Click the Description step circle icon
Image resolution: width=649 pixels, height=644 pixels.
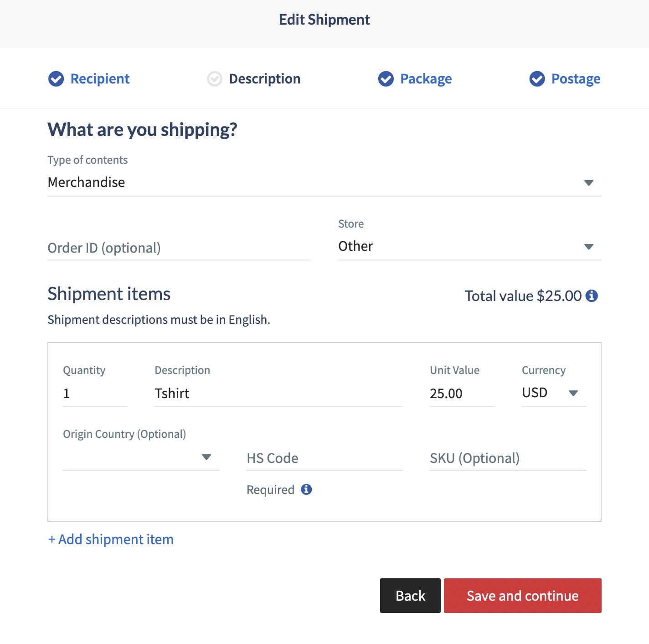click(214, 79)
